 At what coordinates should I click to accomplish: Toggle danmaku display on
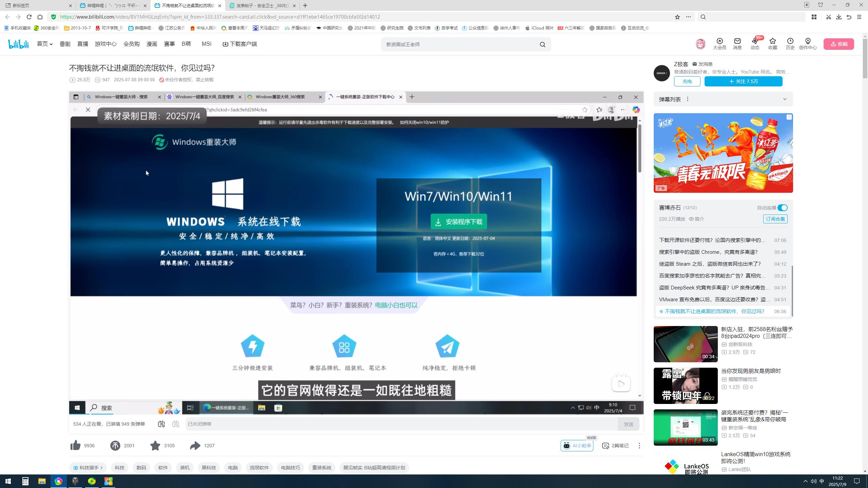tap(162, 424)
